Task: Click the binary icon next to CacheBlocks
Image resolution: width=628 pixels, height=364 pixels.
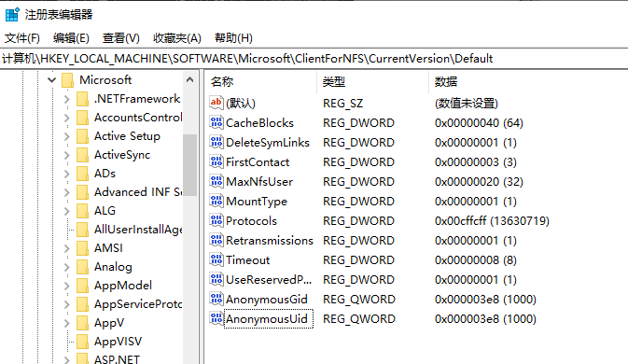Action: (216, 122)
